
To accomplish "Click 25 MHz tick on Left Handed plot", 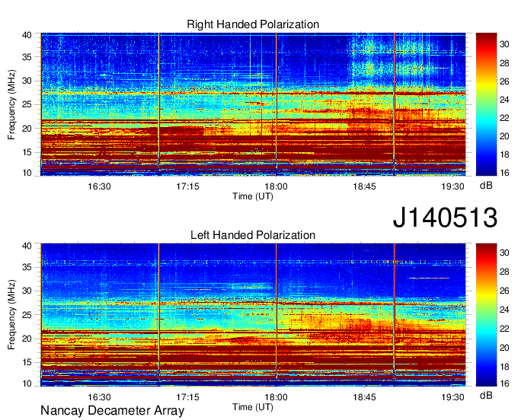I will tap(27, 315).
